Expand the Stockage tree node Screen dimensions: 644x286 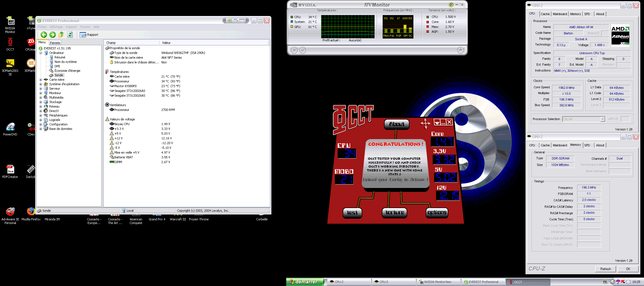click(41, 102)
